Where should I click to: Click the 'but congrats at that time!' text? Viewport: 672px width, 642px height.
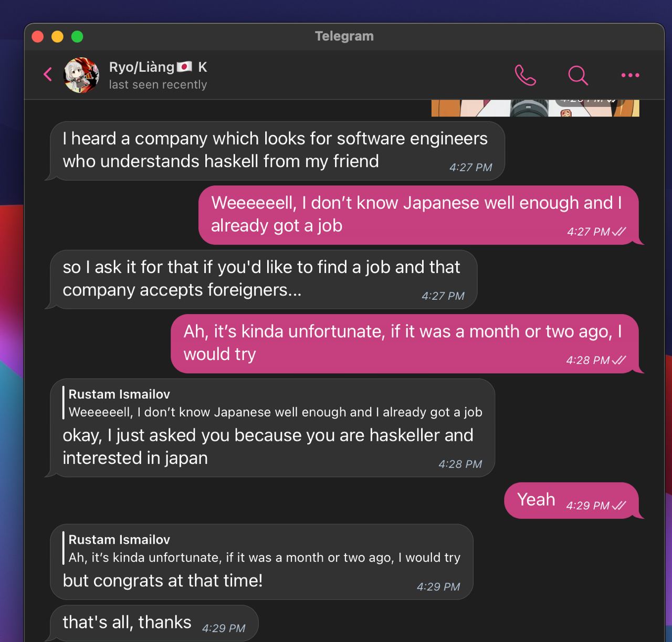point(163,581)
